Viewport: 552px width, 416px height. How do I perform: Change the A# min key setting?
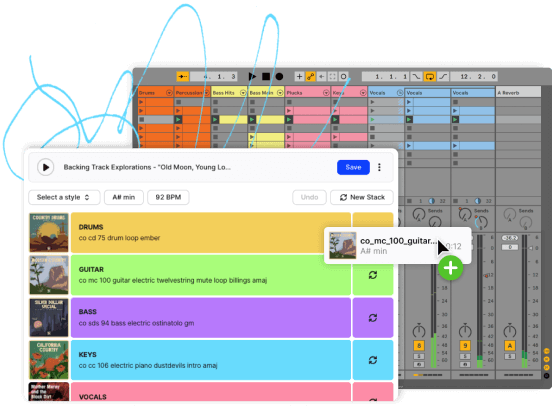coord(124,197)
